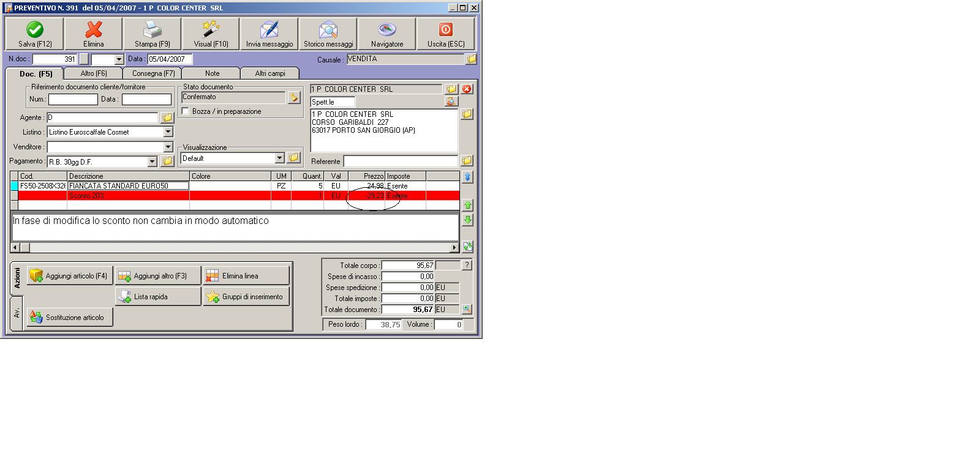
Task: Click the Descrizione column header
Action: click(x=129, y=176)
